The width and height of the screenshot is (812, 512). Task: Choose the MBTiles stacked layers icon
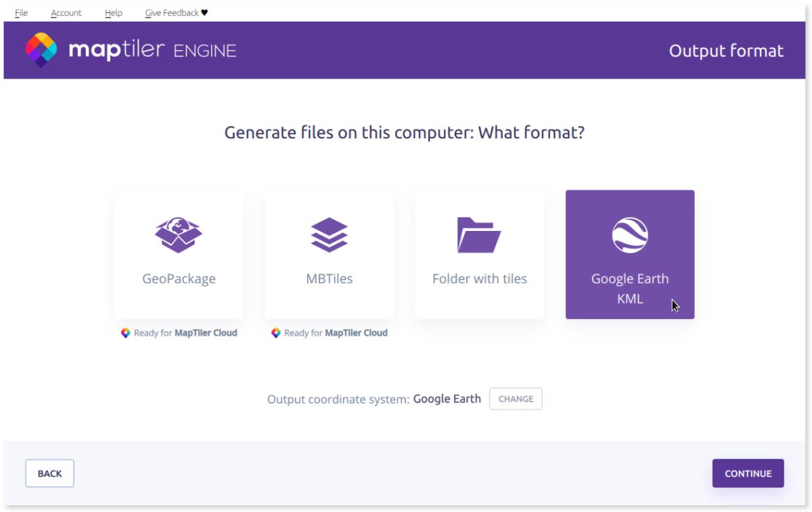click(329, 236)
